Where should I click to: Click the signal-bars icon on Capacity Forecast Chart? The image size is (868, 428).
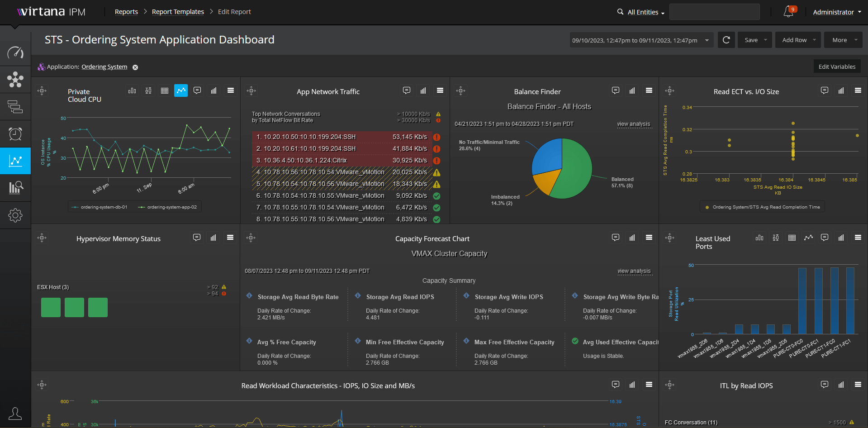[x=632, y=238]
